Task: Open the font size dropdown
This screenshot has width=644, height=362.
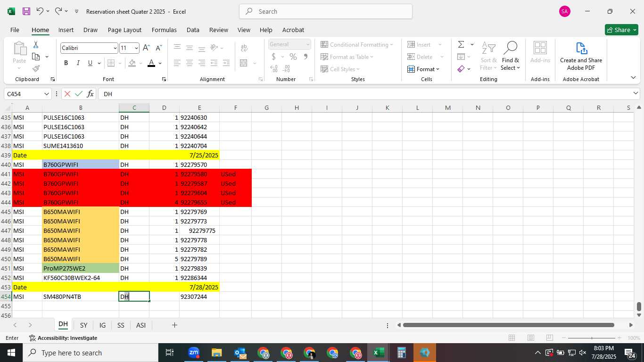Action: [136, 48]
